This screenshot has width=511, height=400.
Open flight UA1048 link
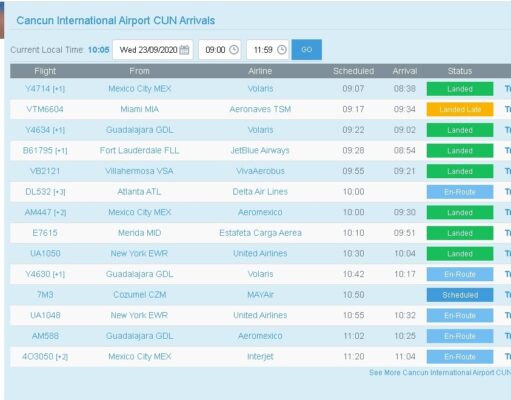tap(45, 315)
